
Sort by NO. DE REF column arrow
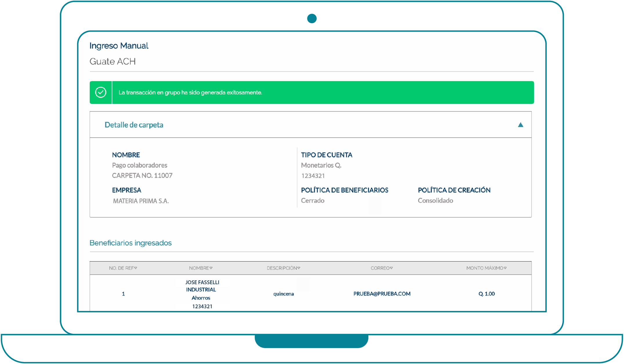[x=136, y=268]
